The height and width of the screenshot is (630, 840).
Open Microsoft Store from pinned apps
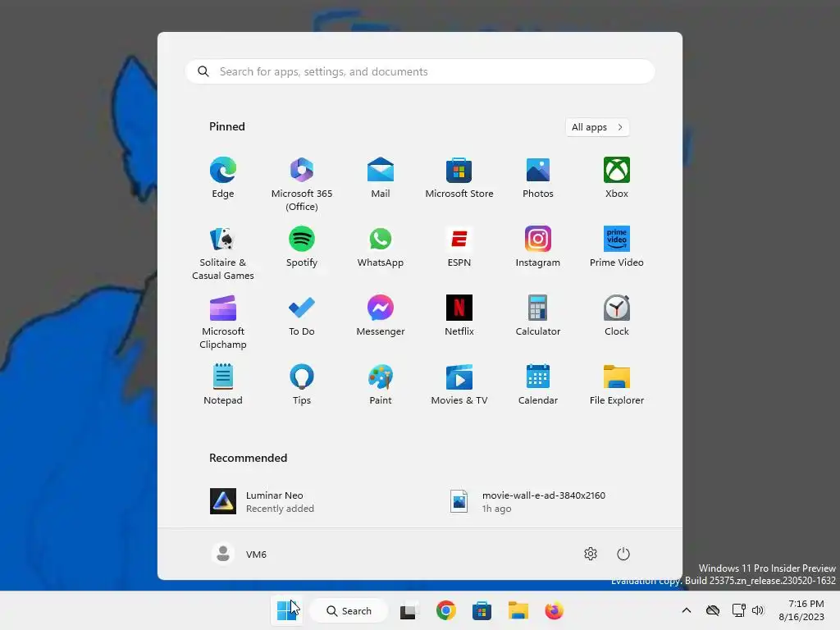[459, 178]
